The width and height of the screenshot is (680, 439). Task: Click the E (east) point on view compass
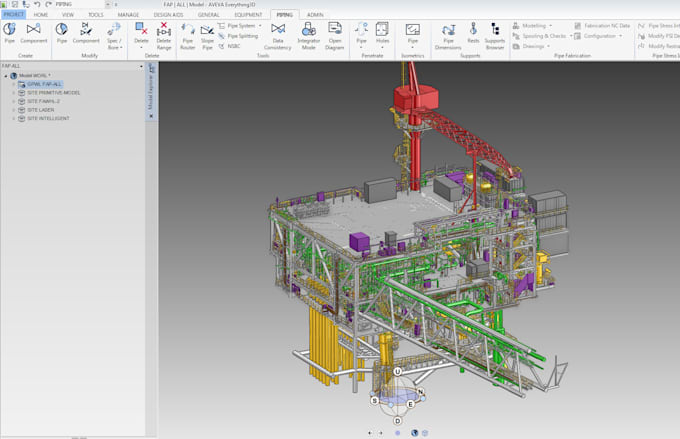coord(410,404)
